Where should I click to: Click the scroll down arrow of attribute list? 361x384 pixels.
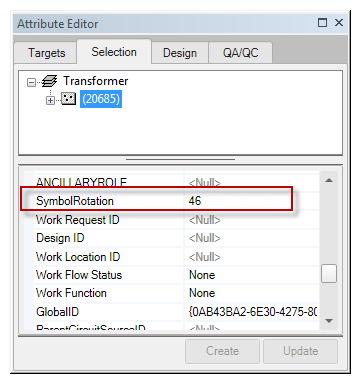pyautogui.click(x=329, y=321)
